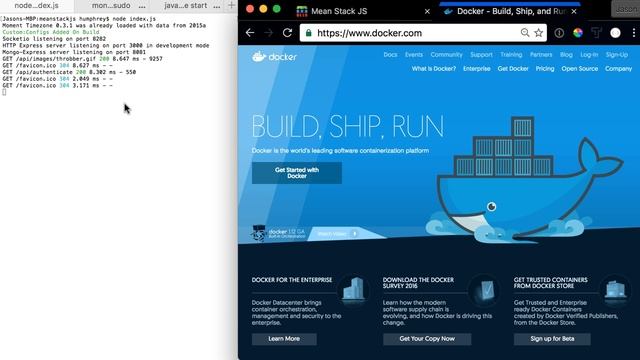Click the Get Your Copy Now button
Viewport: 640px width, 360px height.
coord(427,339)
